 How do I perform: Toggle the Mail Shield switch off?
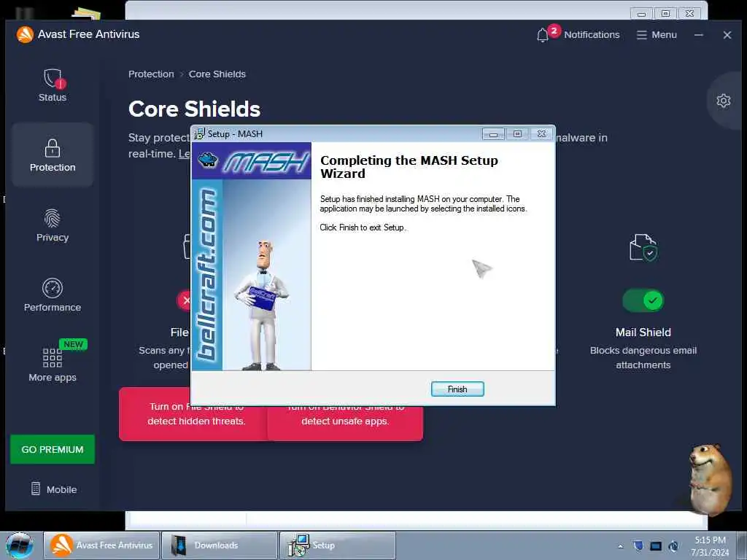pyautogui.click(x=643, y=300)
